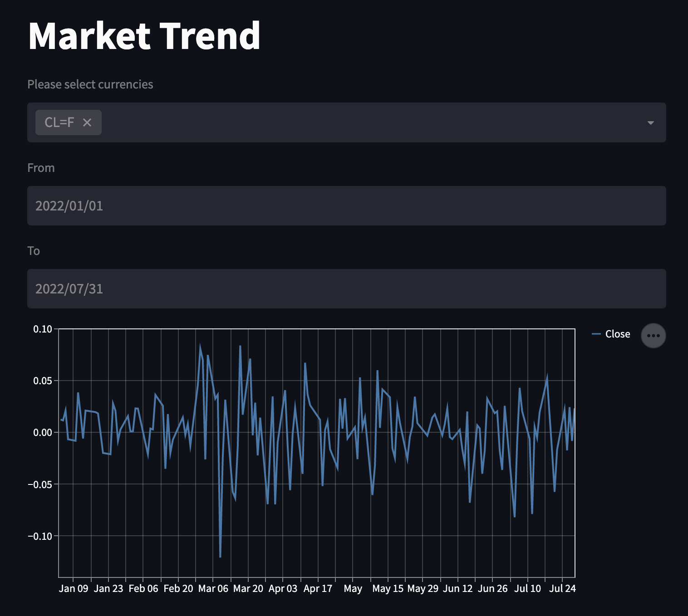Open the currencies dropdown arrow
This screenshot has height=616, width=688.
click(650, 122)
